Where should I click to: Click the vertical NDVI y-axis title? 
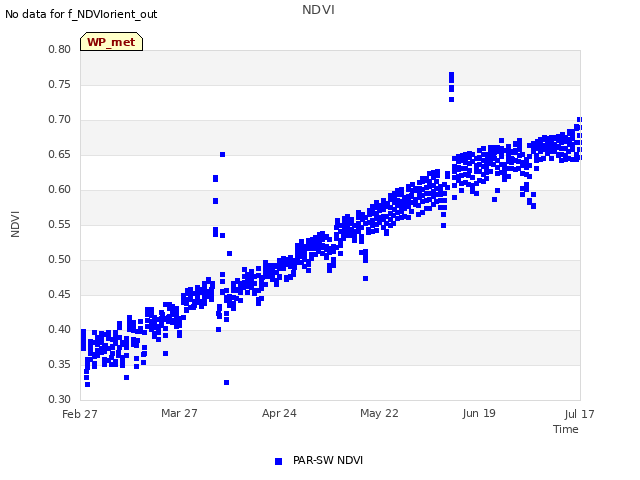coord(15,224)
